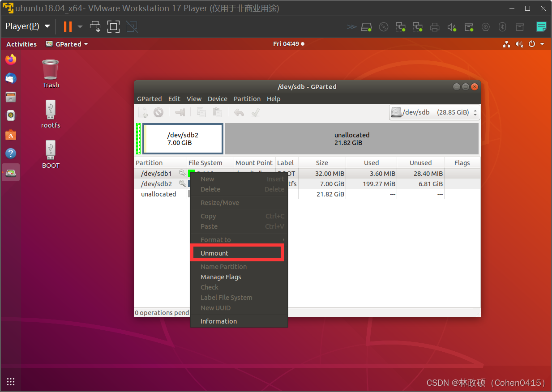Click VMware's sound adapter icon
This screenshot has width=552, height=392.
(x=451, y=27)
